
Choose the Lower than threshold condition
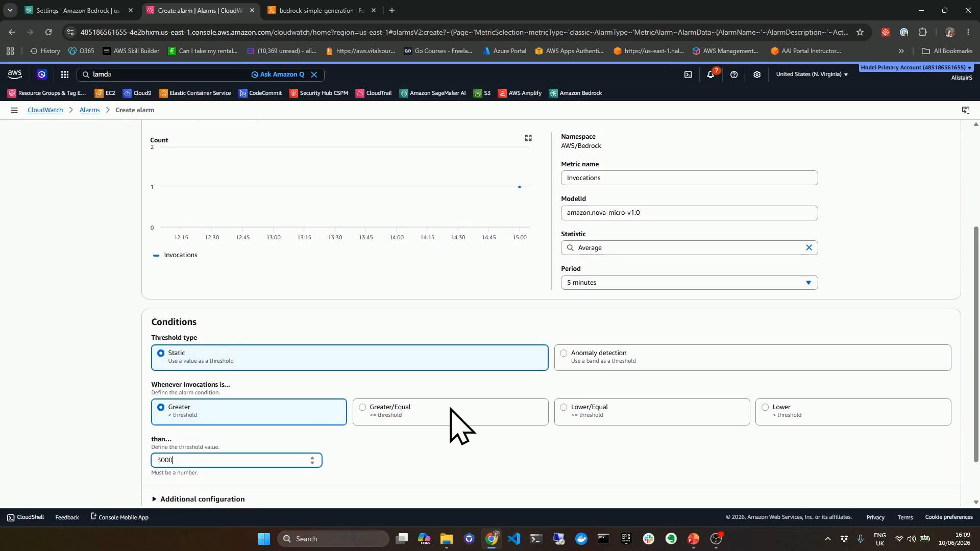click(853, 412)
